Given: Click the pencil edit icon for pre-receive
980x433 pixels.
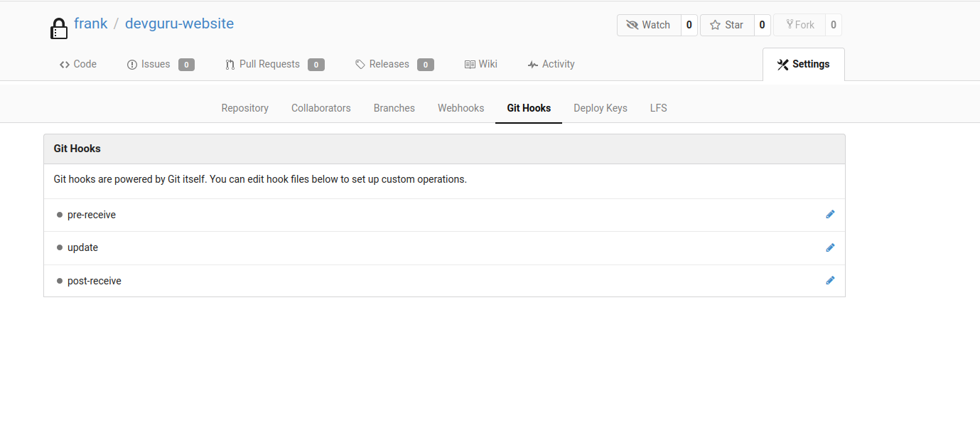Looking at the screenshot, I should click(x=829, y=215).
